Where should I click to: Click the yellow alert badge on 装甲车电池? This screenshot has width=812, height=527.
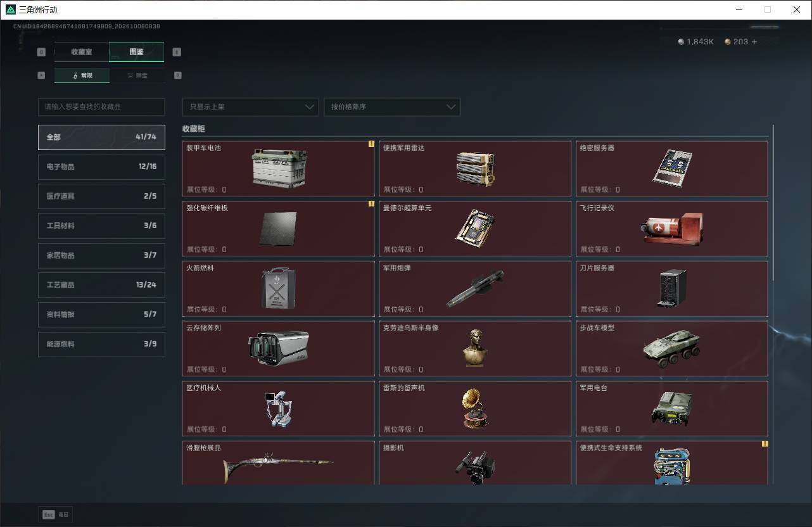(x=371, y=144)
